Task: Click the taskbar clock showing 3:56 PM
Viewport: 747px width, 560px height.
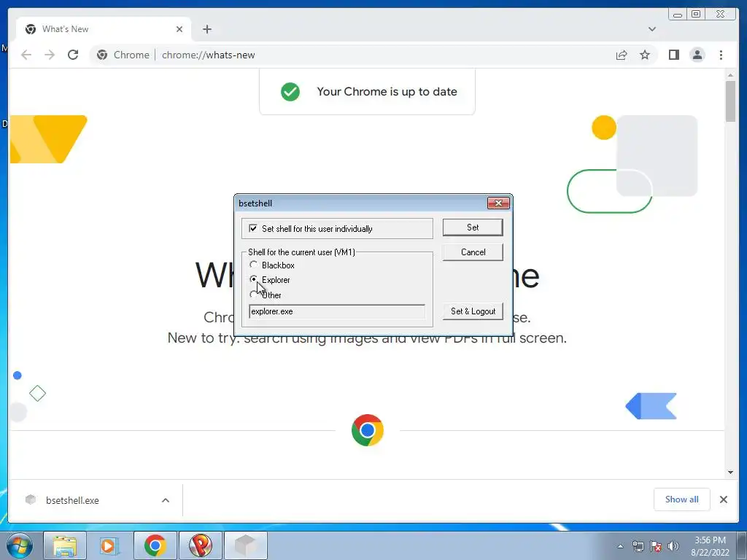Action: (710, 546)
